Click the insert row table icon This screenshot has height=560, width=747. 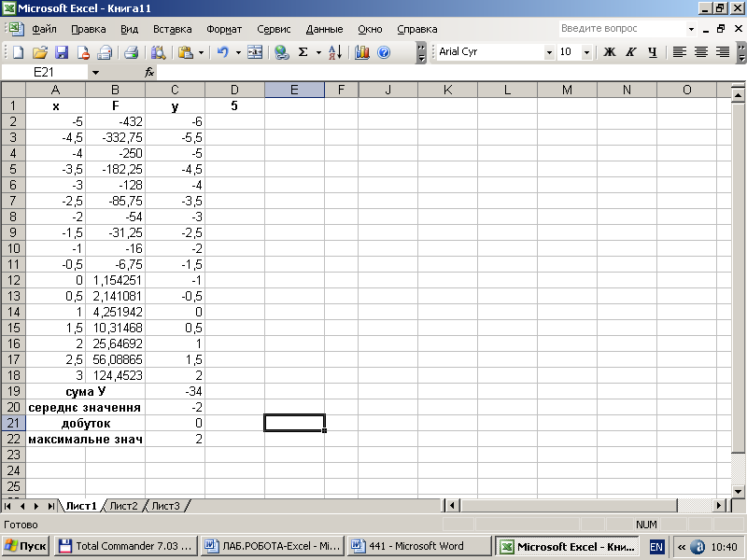coord(255,52)
